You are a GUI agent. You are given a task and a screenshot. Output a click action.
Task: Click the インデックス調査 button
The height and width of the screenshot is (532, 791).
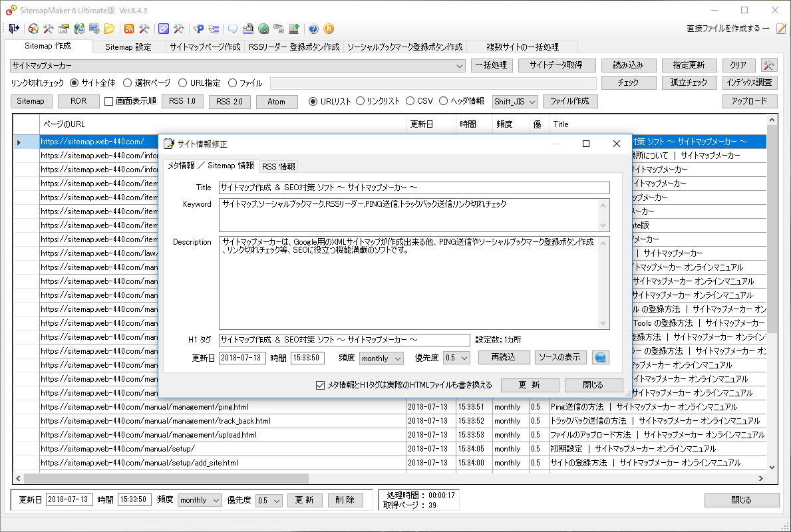(x=749, y=82)
